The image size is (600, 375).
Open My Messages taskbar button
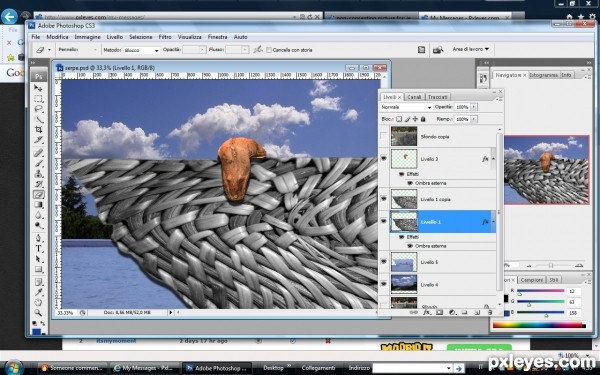tap(144, 368)
